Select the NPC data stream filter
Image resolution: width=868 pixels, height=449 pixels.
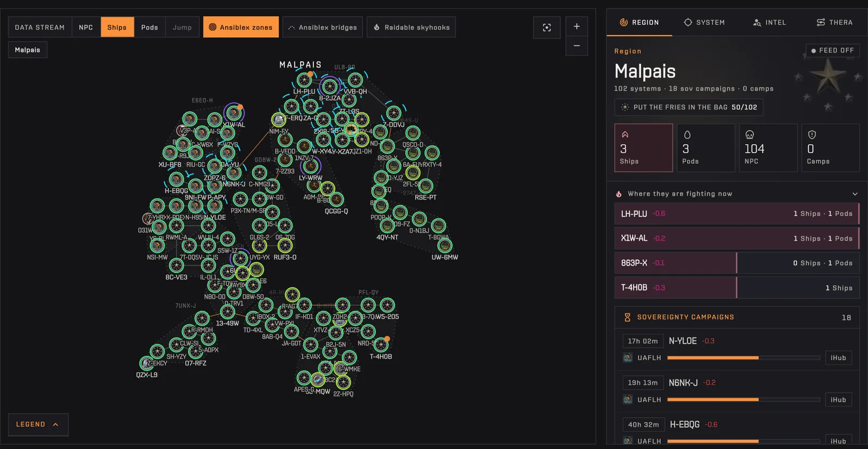coord(86,27)
